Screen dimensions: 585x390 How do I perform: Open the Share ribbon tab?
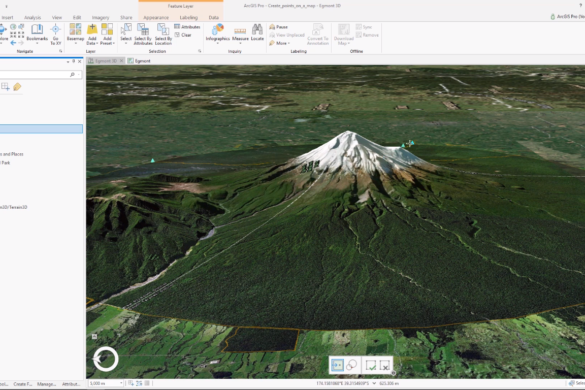[x=126, y=18]
